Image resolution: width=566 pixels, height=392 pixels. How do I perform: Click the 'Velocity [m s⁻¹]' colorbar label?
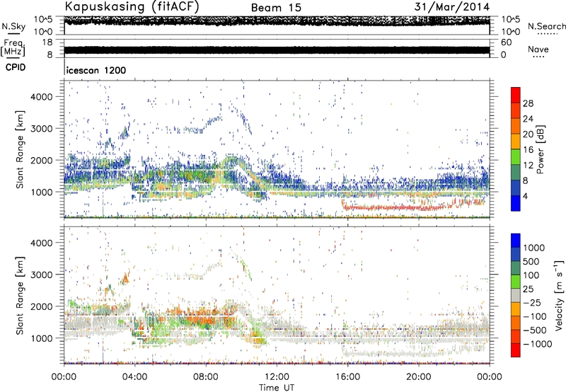tap(559, 295)
